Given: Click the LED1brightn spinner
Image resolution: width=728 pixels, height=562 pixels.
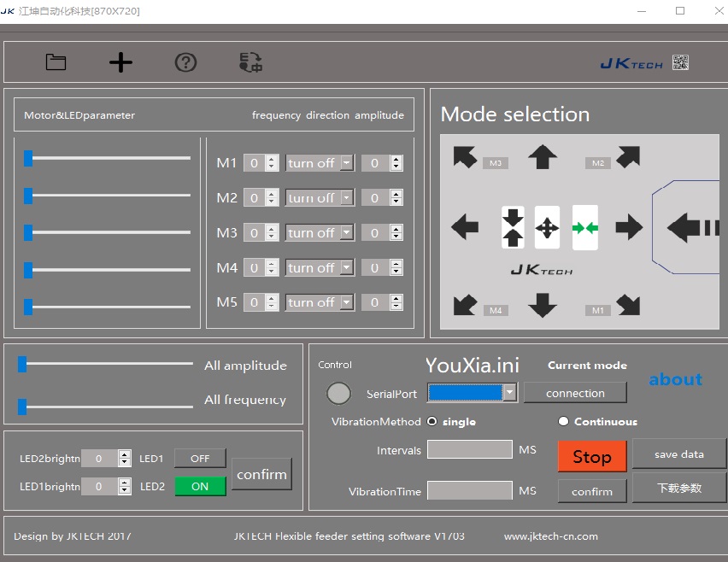Looking at the screenshot, I should 124,486.
